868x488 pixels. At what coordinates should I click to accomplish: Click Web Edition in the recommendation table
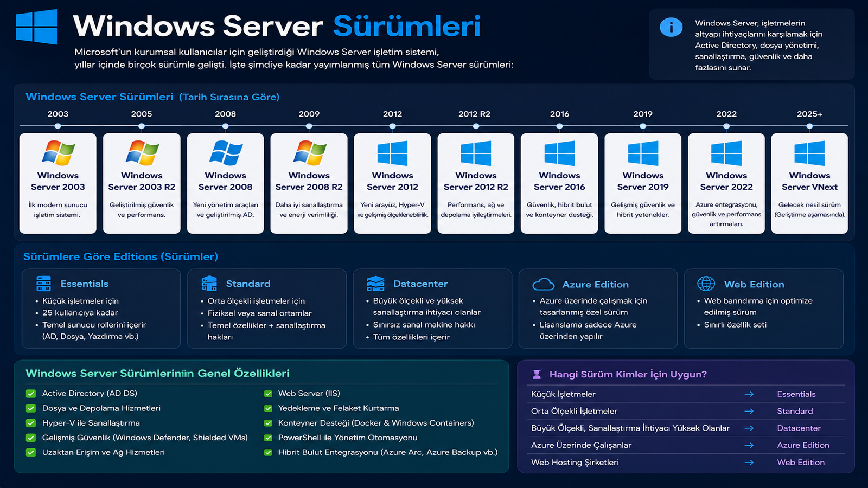tap(801, 463)
